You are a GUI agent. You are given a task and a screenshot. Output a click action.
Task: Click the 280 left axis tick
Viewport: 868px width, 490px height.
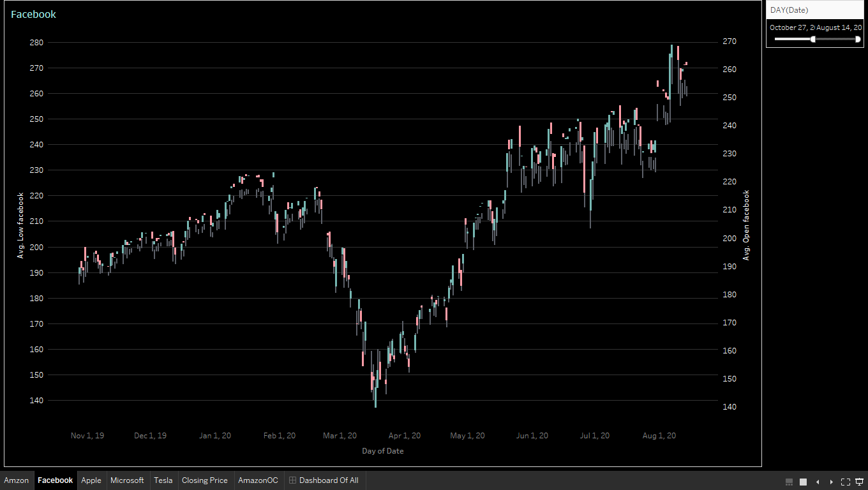pos(36,42)
